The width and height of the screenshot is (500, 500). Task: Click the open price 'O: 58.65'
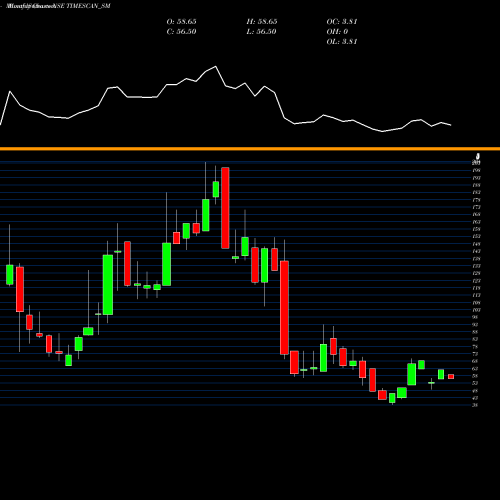[x=181, y=22]
